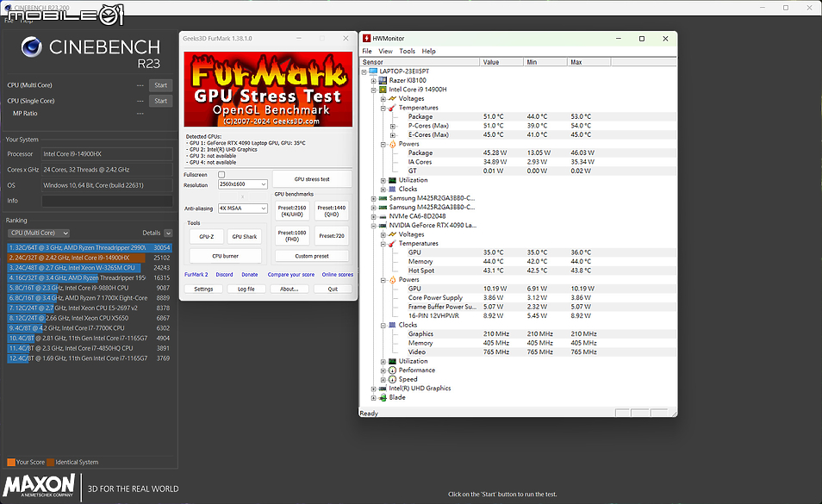Run the Preset:720 benchmark
This screenshot has width=822, height=504.
tap(332, 236)
